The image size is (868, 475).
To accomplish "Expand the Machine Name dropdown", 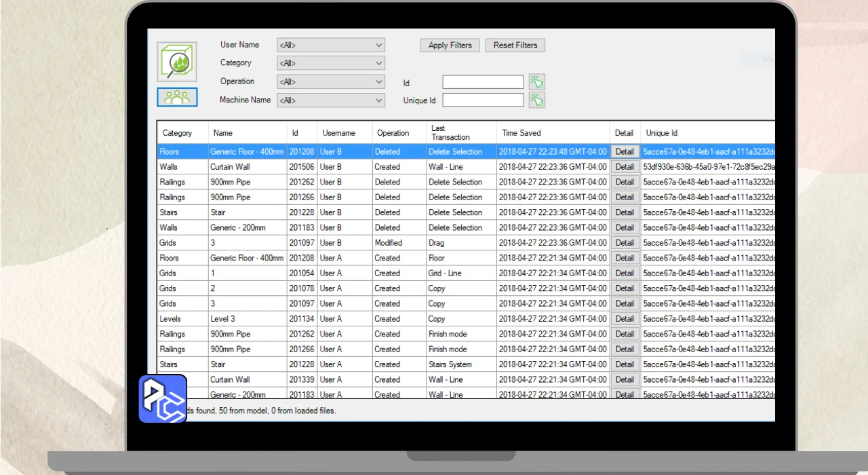I will tap(331, 100).
